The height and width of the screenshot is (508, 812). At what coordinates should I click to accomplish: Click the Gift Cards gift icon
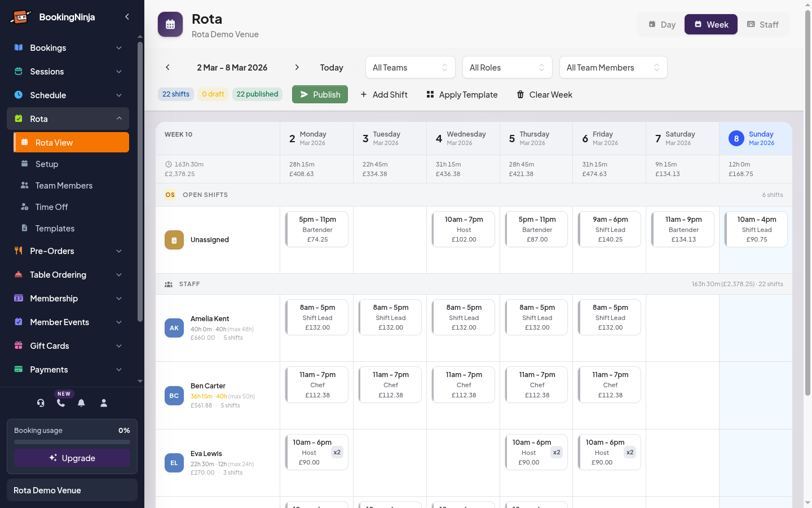pyautogui.click(x=19, y=345)
